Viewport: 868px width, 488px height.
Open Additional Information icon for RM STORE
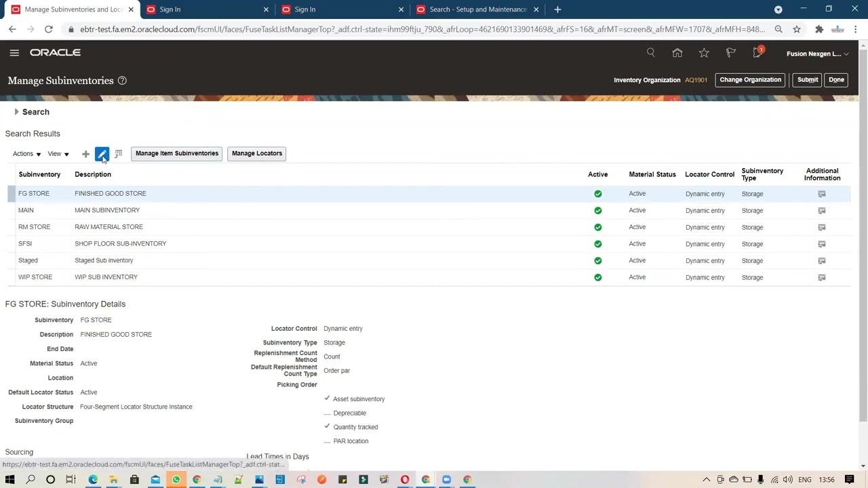[822, 227]
